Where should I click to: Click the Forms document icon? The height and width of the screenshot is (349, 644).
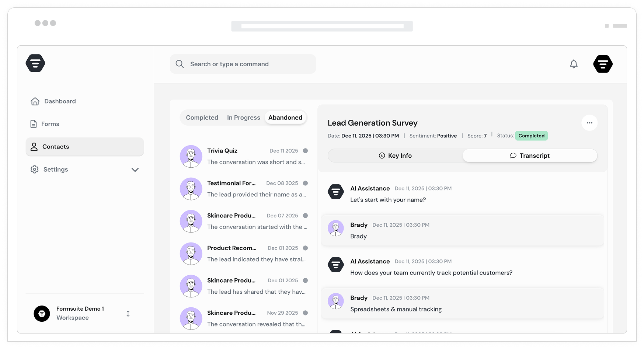tap(34, 124)
